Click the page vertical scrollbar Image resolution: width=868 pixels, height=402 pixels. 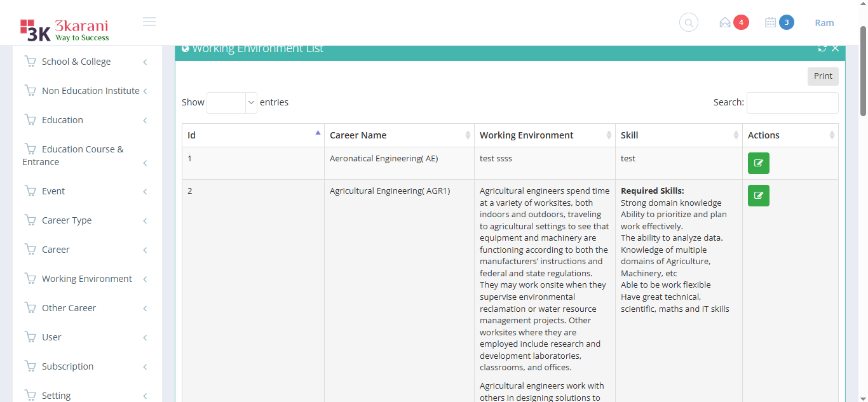863,70
